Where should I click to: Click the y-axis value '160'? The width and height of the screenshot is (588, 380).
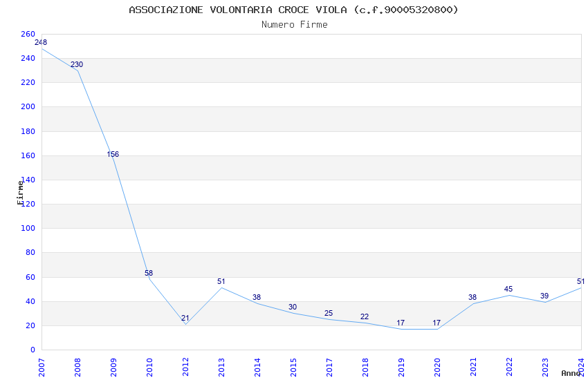click(28, 155)
